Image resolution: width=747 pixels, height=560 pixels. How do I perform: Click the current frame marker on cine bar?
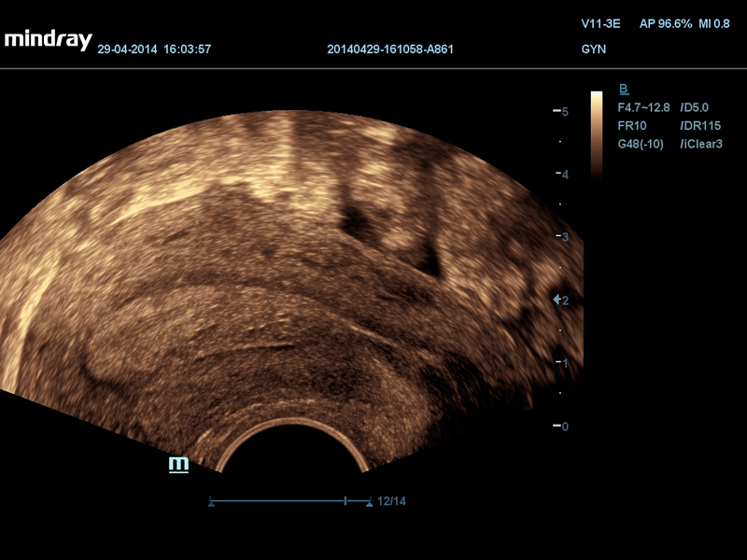(x=345, y=501)
